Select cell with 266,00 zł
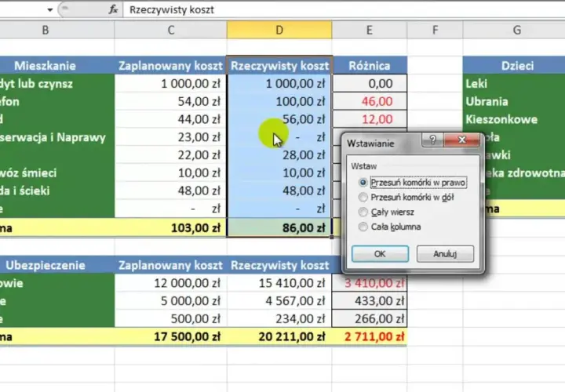This screenshot has height=392, width=565. (370, 319)
